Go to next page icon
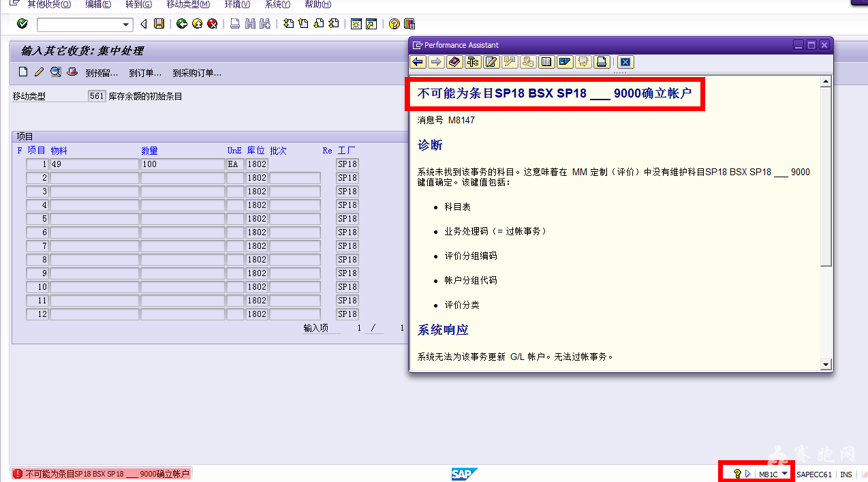The width and height of the screenshot is (868, 482). [x=318, y=24]
